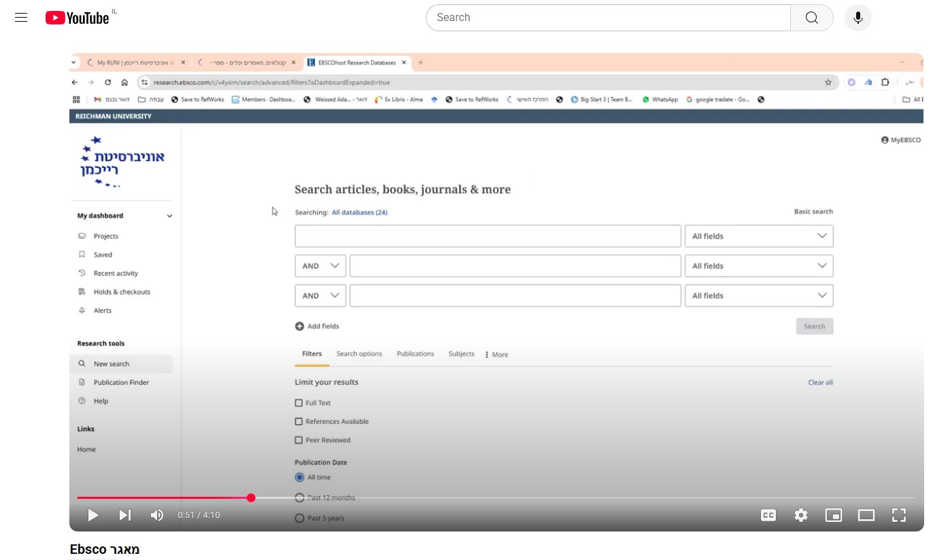
Task: Start voice search with the microphone icon
Action: 858,18
